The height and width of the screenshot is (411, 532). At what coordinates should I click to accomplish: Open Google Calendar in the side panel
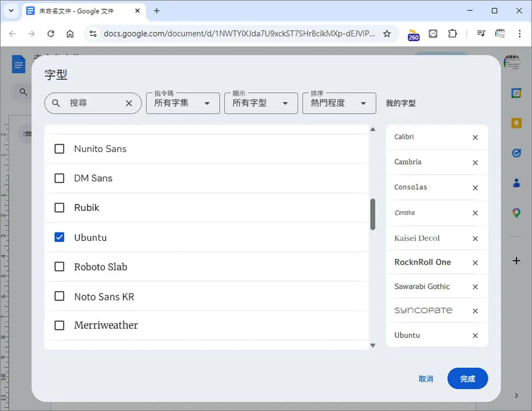pyautogui.click(x=516, y=93)
